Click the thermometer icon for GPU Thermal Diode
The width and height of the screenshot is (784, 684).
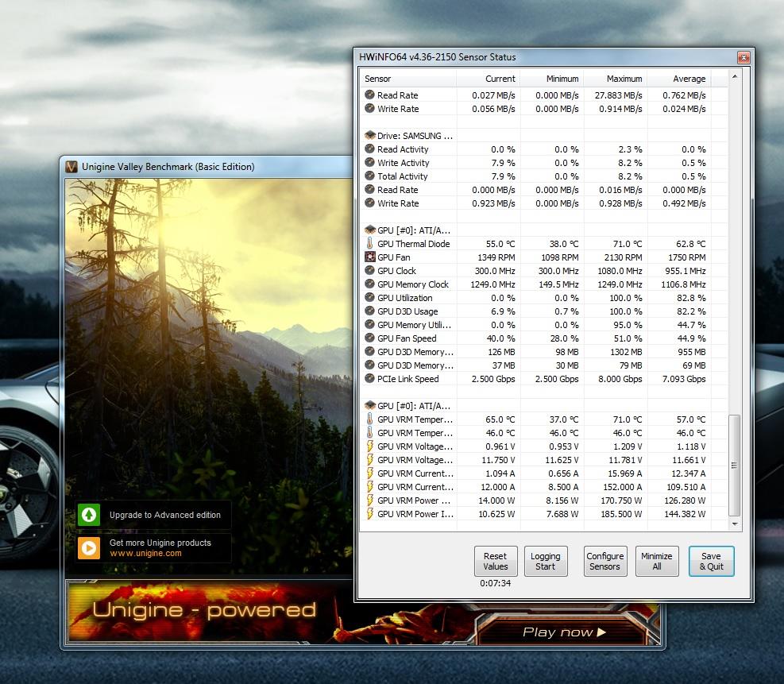[x=369, y=244]
